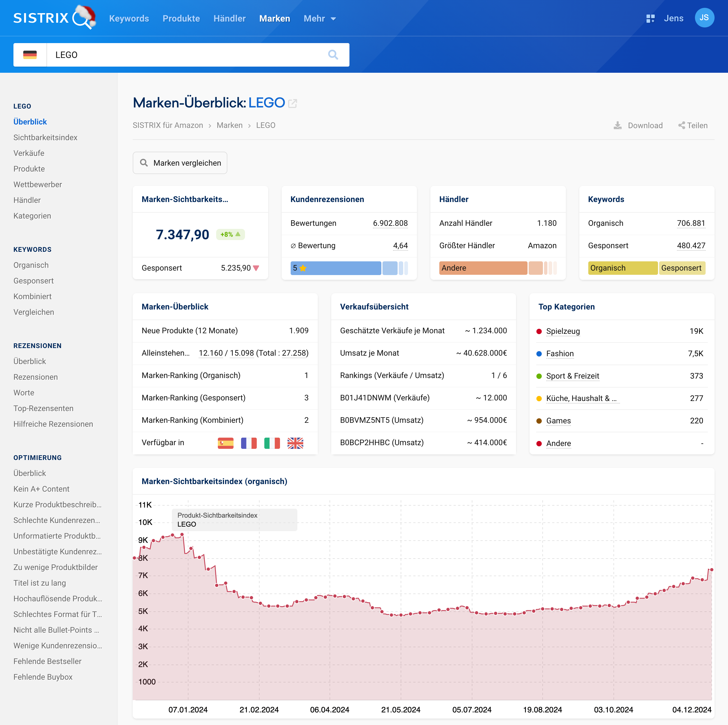Click the SISTRIX logo with Santa hat
The height and width of the screenshot is (725, 728).
pos(54,18)
